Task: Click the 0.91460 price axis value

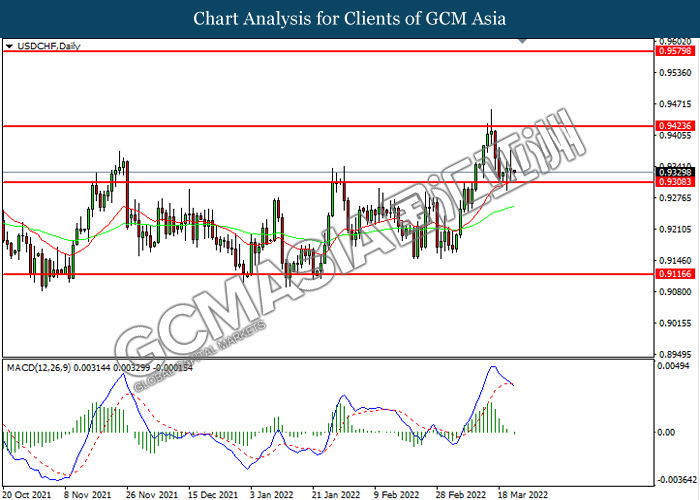Action: coord(675,260)
